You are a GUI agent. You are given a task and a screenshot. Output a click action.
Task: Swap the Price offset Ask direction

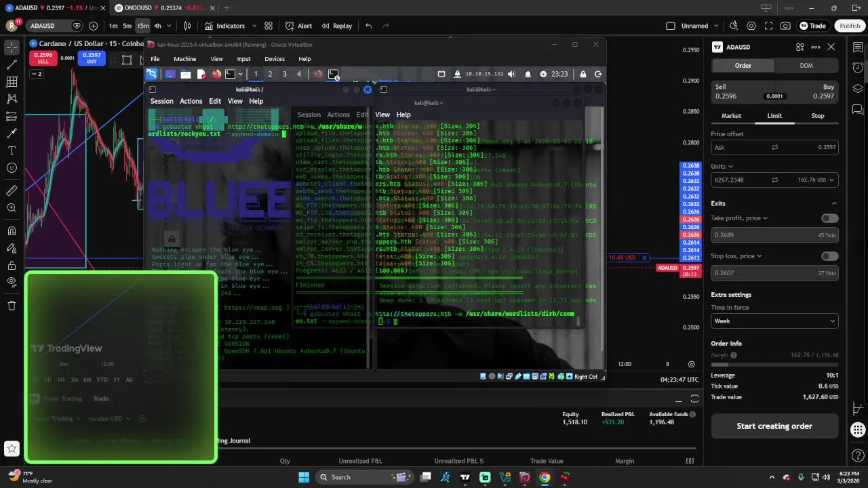coord(774,147)
